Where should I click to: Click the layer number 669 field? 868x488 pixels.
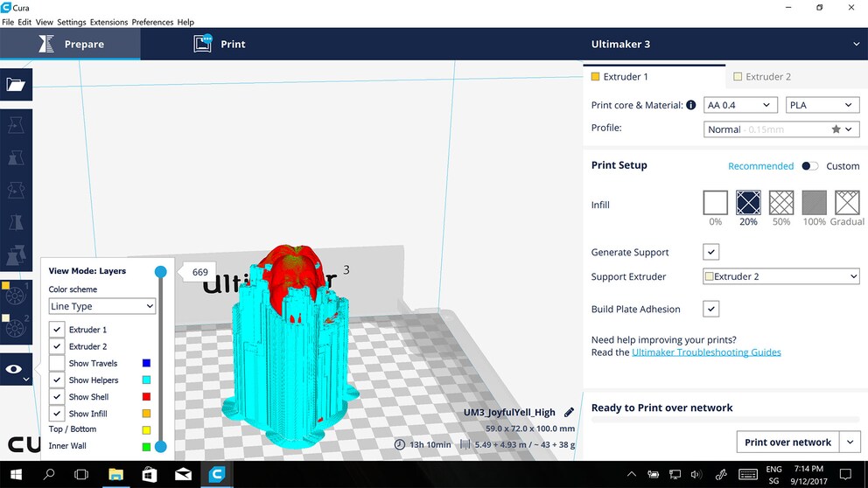click(x=199, y=272)
